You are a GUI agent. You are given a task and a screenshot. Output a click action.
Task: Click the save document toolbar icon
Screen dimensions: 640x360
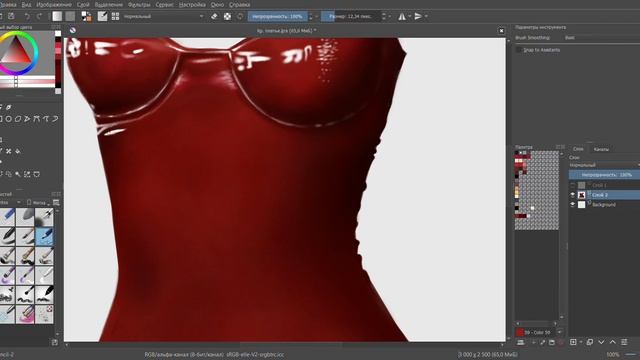coord(11,16)
